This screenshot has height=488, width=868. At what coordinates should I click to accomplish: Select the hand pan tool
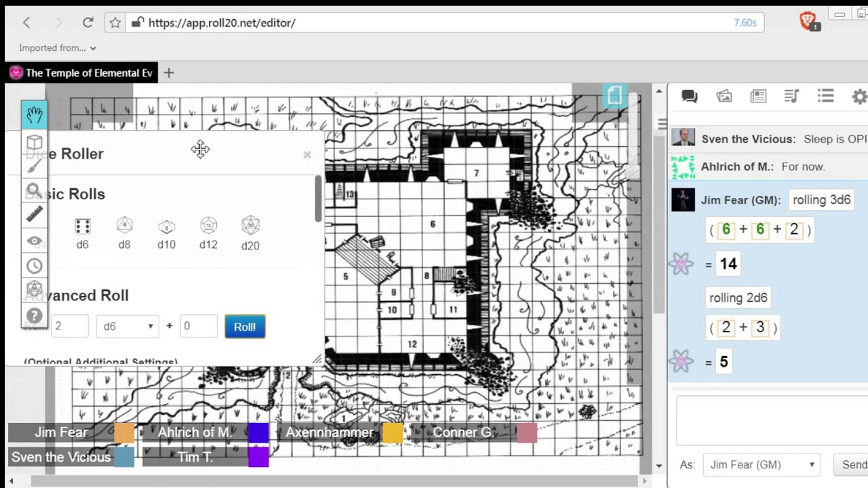click(x=35, y=115)
